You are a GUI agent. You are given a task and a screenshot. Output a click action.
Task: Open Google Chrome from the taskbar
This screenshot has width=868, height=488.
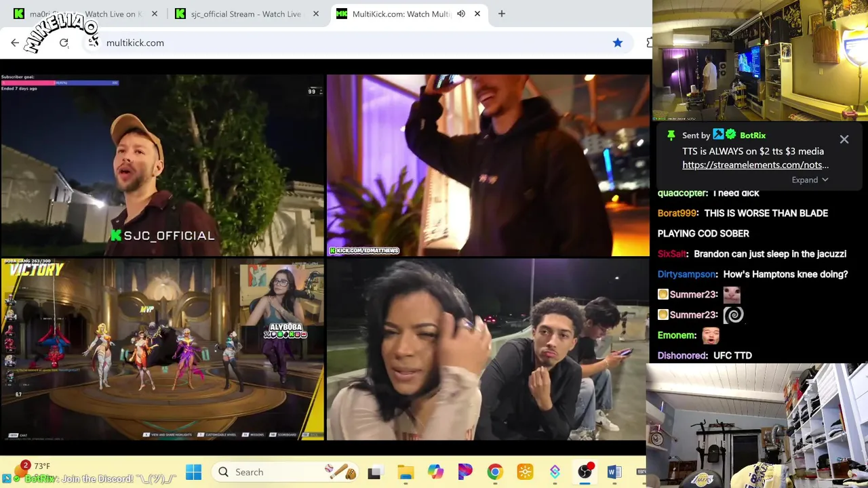pos(495,472)
